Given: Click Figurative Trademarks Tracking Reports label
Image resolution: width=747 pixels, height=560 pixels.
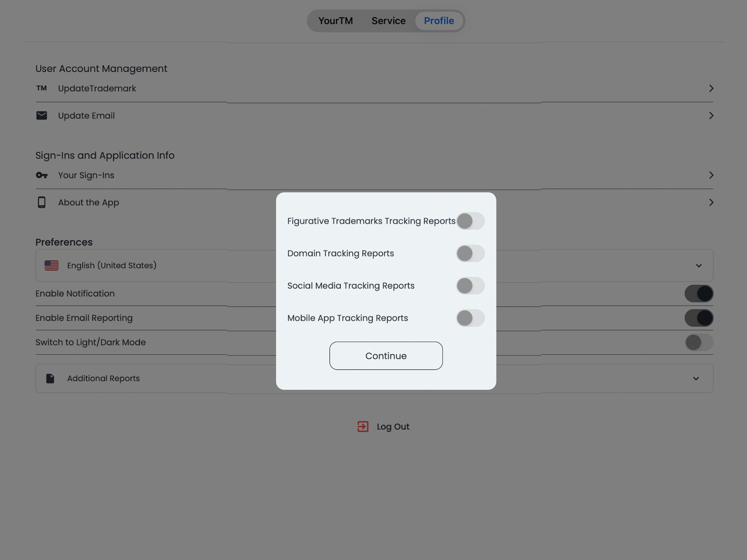Looking at the screenshot, I should click(x=372, y=221).
